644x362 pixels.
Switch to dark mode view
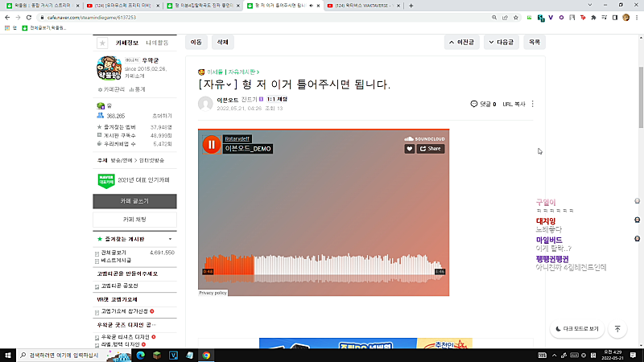(577, 329)
